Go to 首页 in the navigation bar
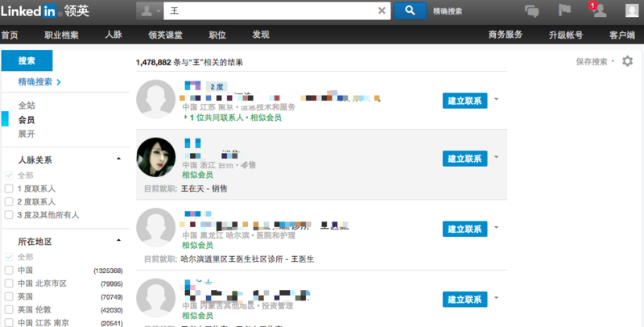The image size is (644, 327). (10, 35)
